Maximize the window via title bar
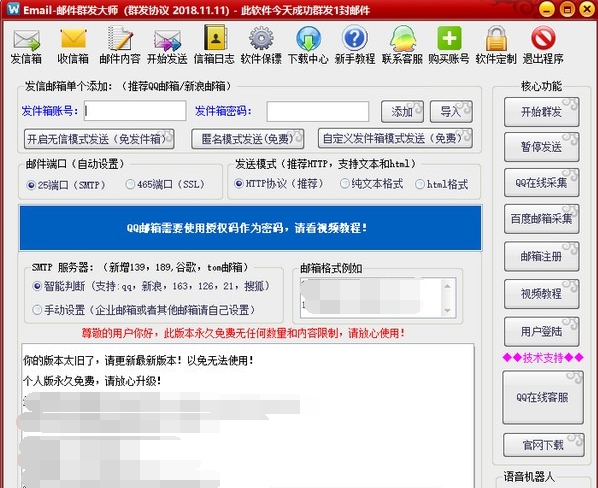Viewport: 598px width, 488px height. click(x=567, y=9)
